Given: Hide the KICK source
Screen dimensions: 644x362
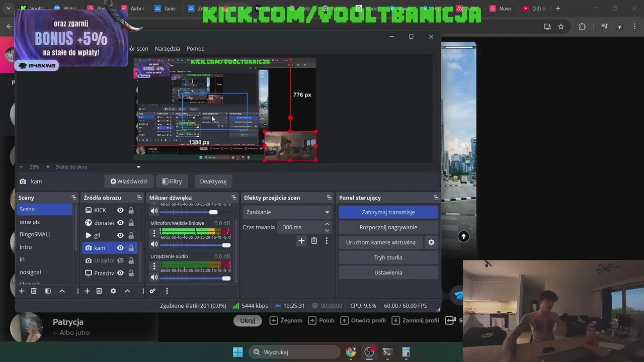Looking at the screenshot, I should [x=120, y=210].
